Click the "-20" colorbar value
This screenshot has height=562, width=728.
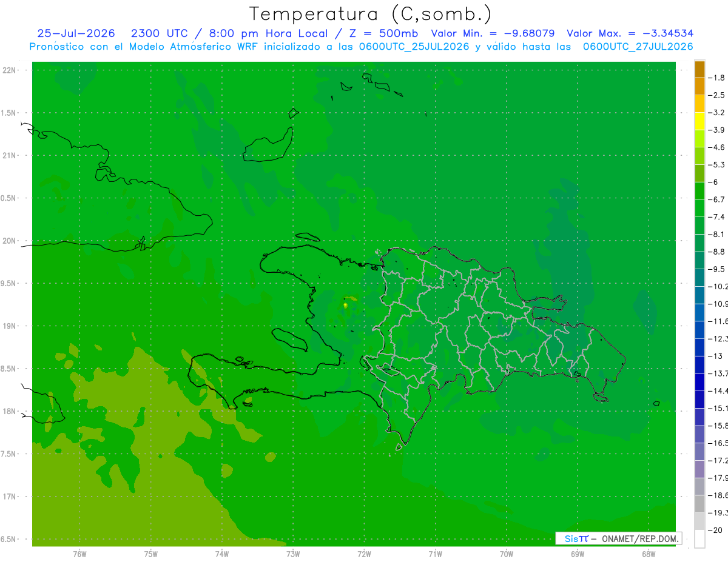pos(716,530)
